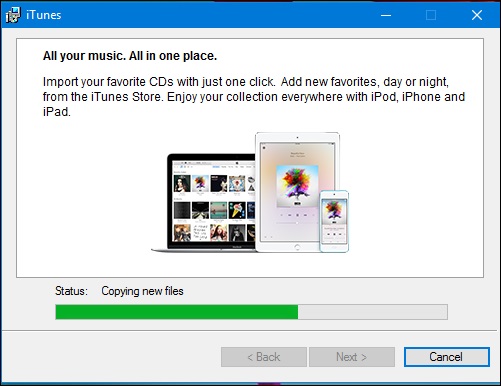Click the small iPod touch device image
501x386 pixels.
coord(334,221)
